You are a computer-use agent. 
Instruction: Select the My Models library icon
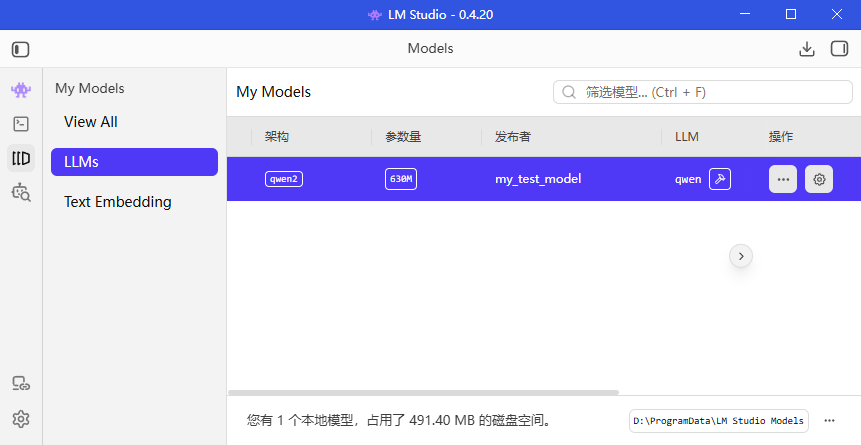21,159
